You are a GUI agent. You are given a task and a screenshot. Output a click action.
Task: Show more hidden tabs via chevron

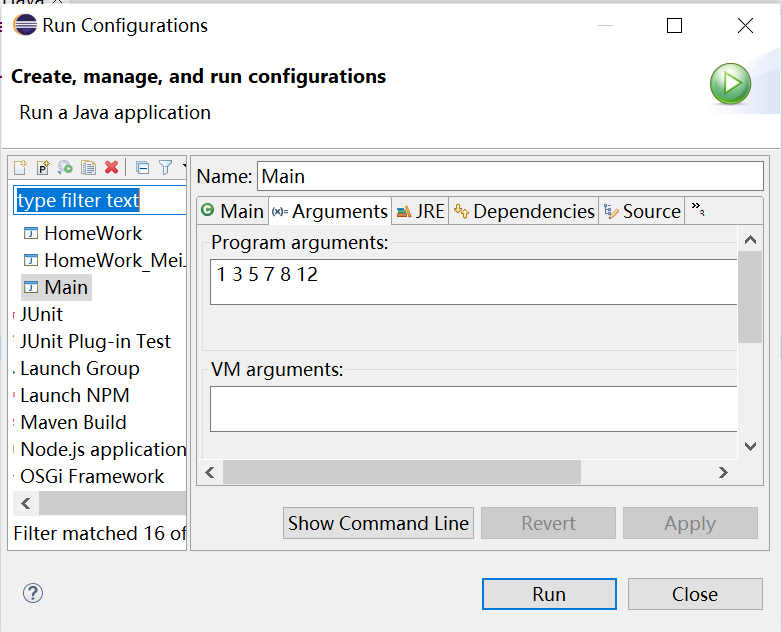click(x=699, y=209)
